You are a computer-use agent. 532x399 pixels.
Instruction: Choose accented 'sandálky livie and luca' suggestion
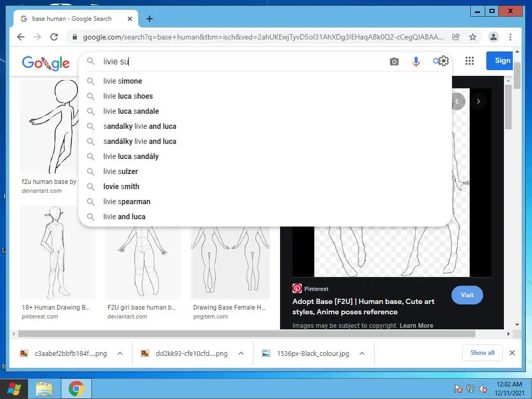pyautogui.click(x=265, y=141)
